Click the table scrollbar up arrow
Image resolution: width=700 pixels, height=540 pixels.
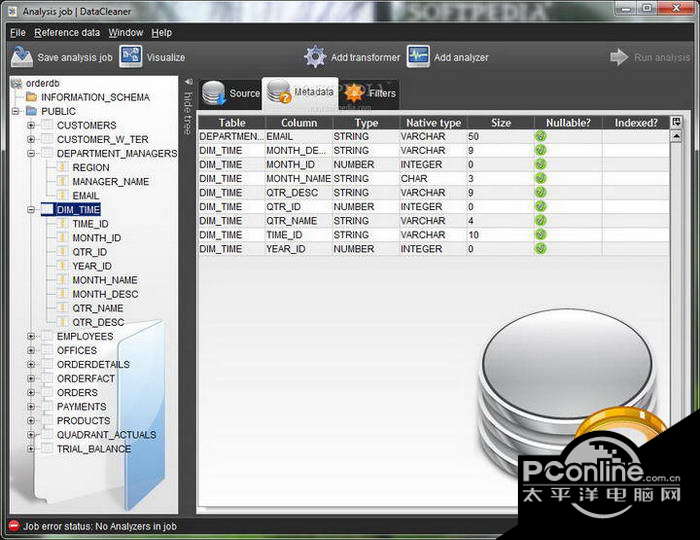(676, 136)
